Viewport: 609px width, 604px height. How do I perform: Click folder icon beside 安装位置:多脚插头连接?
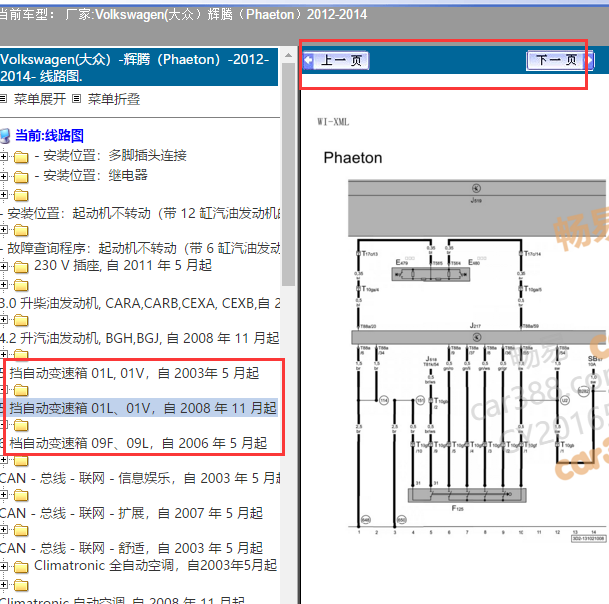[x=21, y=157]
